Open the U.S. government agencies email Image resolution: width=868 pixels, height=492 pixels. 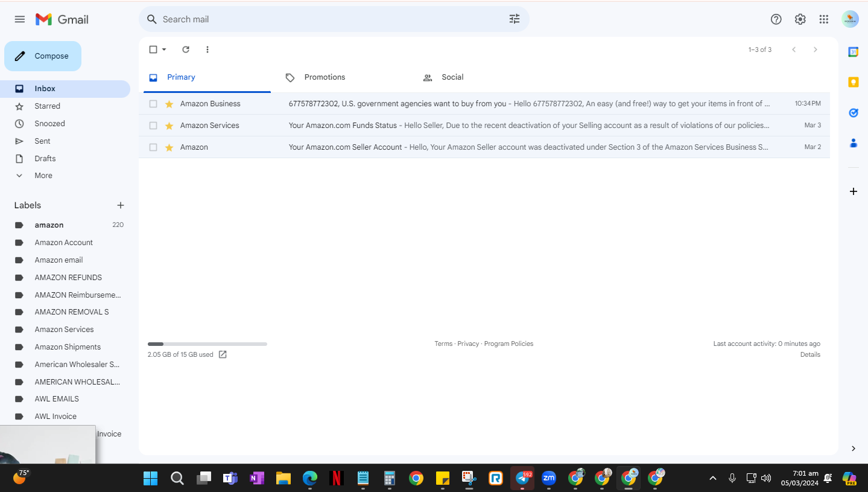click(x=484, y=104)
